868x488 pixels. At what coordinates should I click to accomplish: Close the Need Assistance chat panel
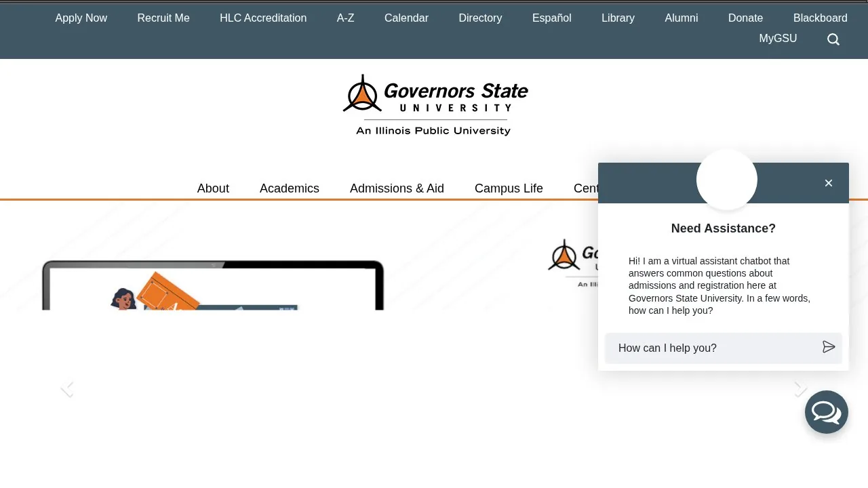click(x=829, y=183)
